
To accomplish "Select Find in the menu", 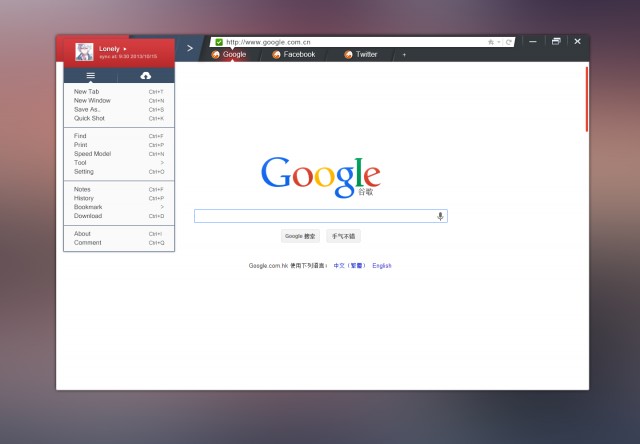I will (119, 136).
